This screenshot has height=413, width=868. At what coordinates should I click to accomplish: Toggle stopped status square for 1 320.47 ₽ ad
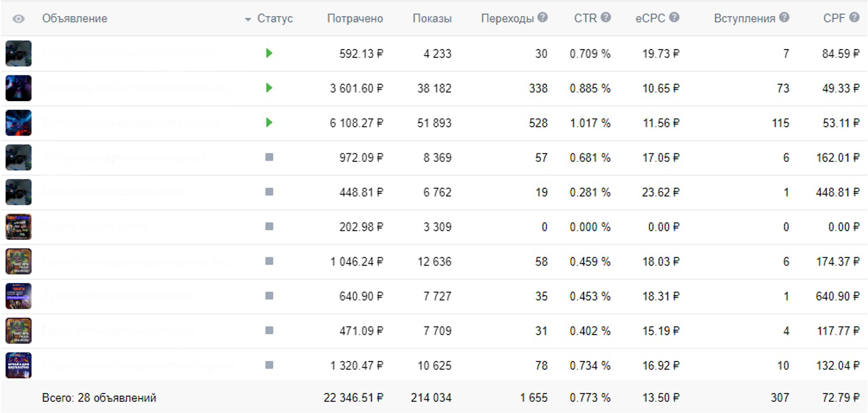(269, 365)
